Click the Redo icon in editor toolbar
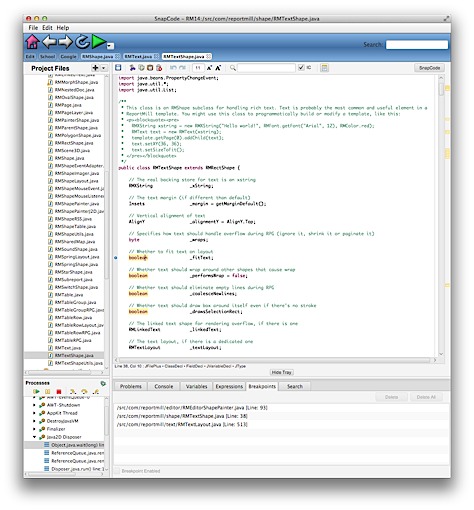Screen dimensions: 474x510 click(182, 68)
